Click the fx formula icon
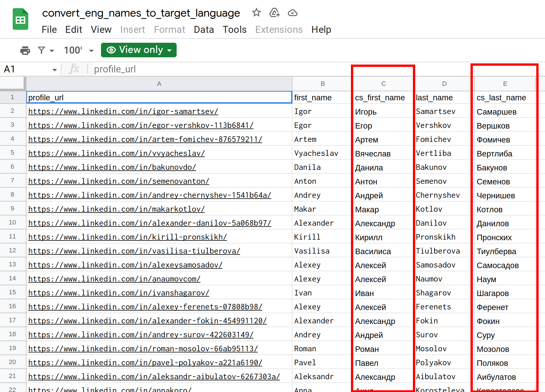Viewport: 545px width, 392px height. [x=74, y=69]
